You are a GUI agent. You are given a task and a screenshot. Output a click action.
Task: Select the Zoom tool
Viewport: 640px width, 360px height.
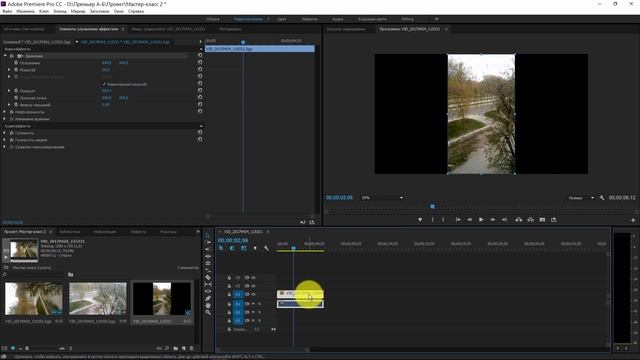pos(208,312)
